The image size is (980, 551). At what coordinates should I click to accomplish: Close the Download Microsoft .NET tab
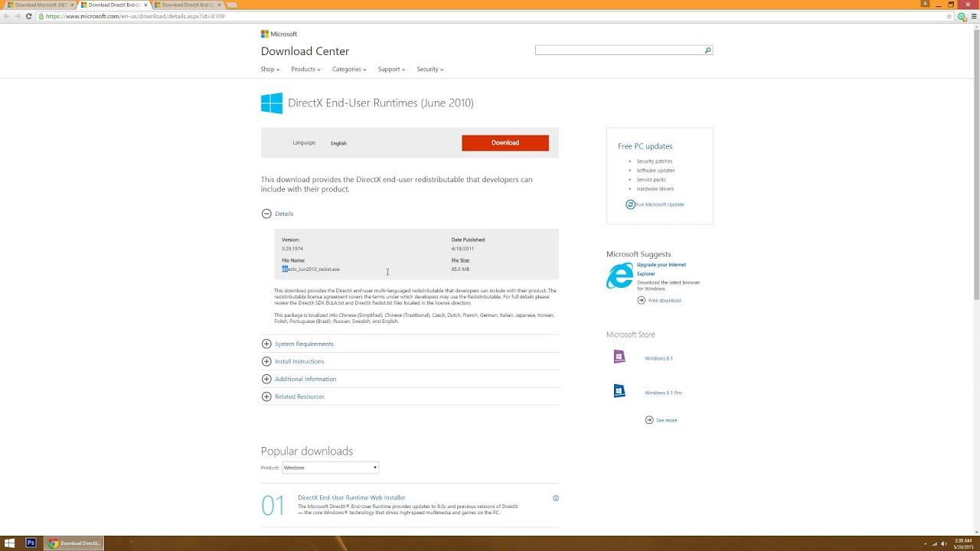tap(72, 5)
